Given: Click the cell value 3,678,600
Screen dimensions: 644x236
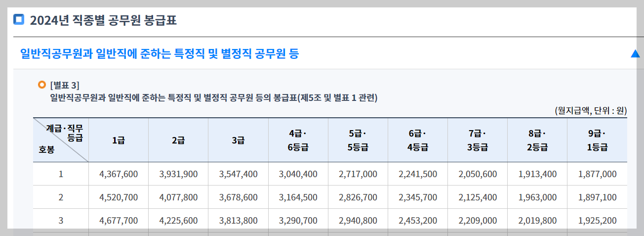Looking at the screenshot, I should (238, 197).
